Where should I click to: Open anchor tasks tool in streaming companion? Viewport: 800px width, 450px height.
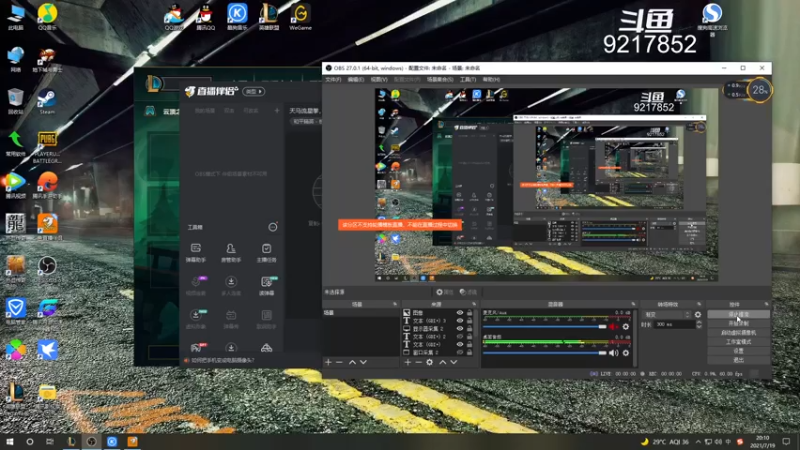pyautogui.click(x=266, y=253)
